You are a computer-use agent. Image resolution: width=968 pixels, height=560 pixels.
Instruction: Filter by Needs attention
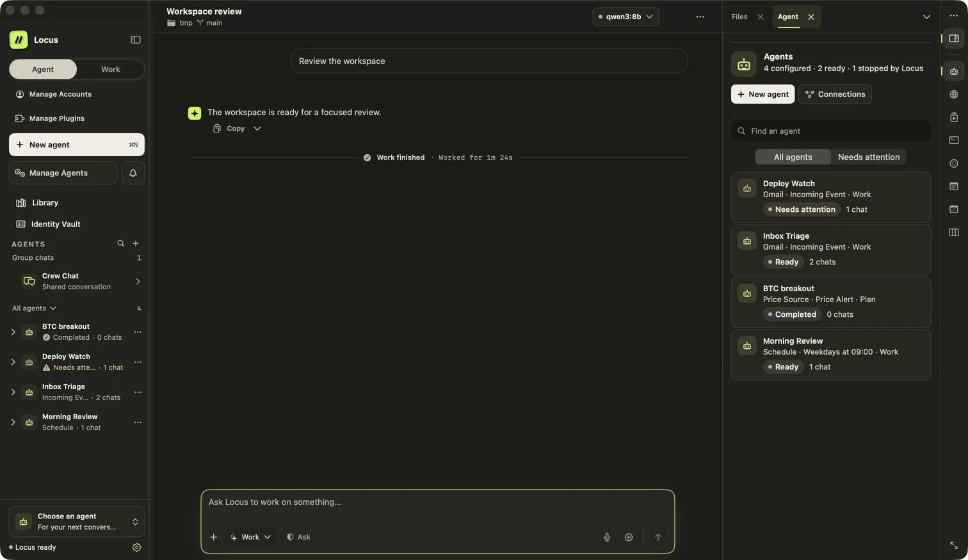coord(869,157)
